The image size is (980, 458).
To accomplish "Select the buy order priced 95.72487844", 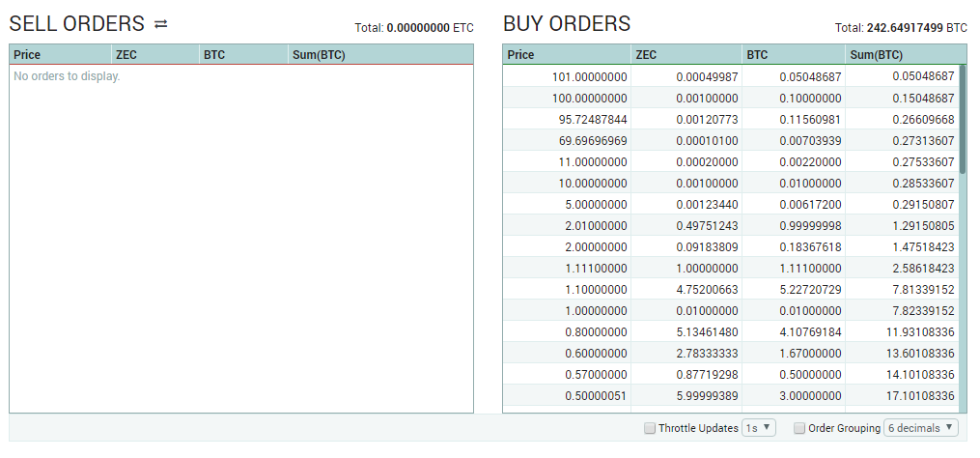I will pyautogui.click(x=731, y=119).
